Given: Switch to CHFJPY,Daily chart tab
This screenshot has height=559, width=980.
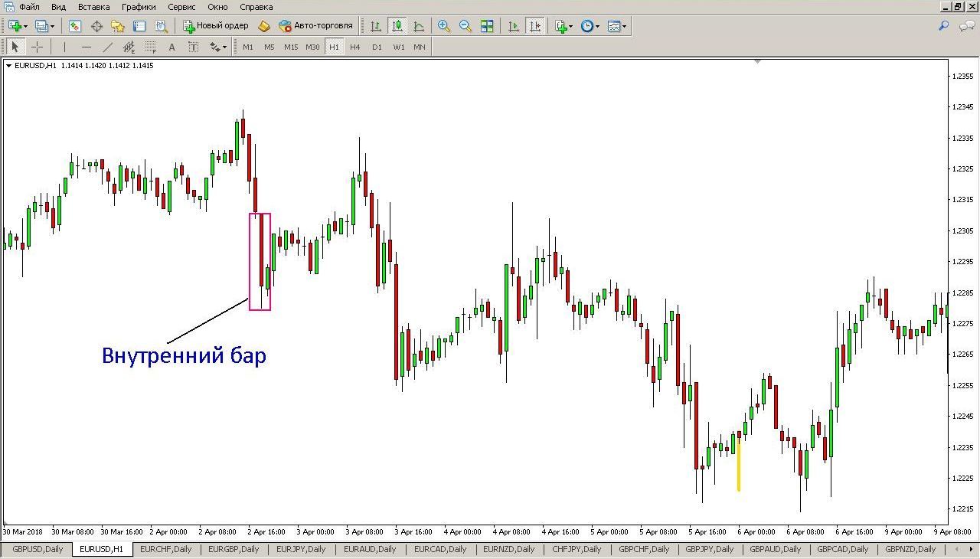Looking at the screenshot, I should 577,549.
